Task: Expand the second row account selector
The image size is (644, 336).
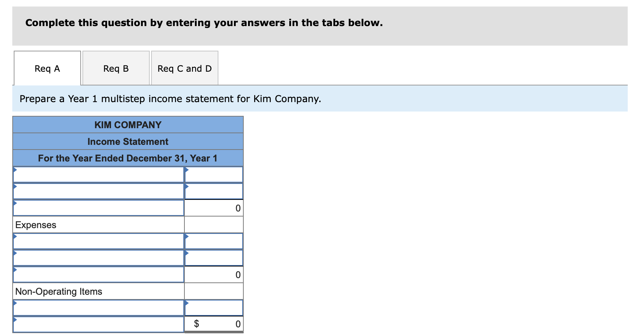Action: pyautogui.click(x=98, y=191)
